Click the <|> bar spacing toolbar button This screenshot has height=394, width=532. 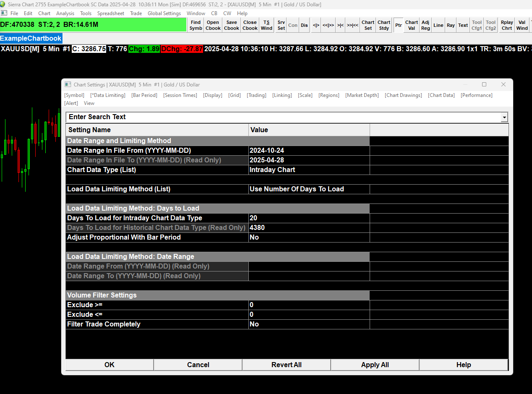tap(316, 25)
